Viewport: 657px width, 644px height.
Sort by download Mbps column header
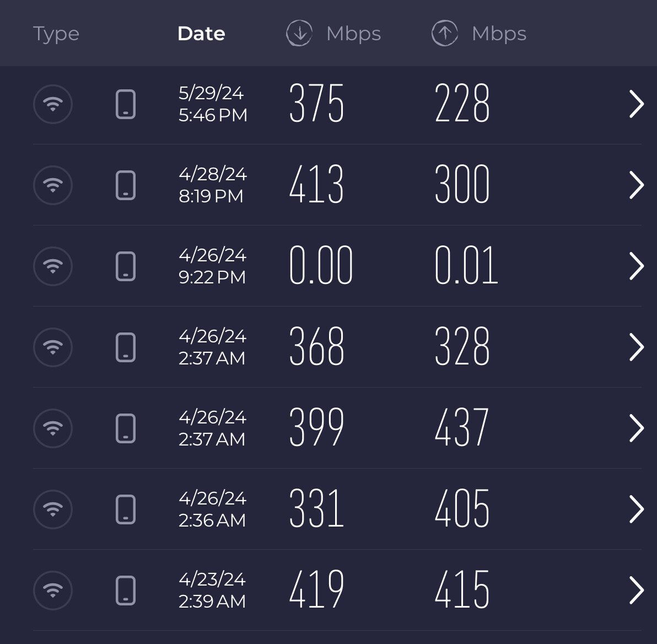click(x=353, y=34)
